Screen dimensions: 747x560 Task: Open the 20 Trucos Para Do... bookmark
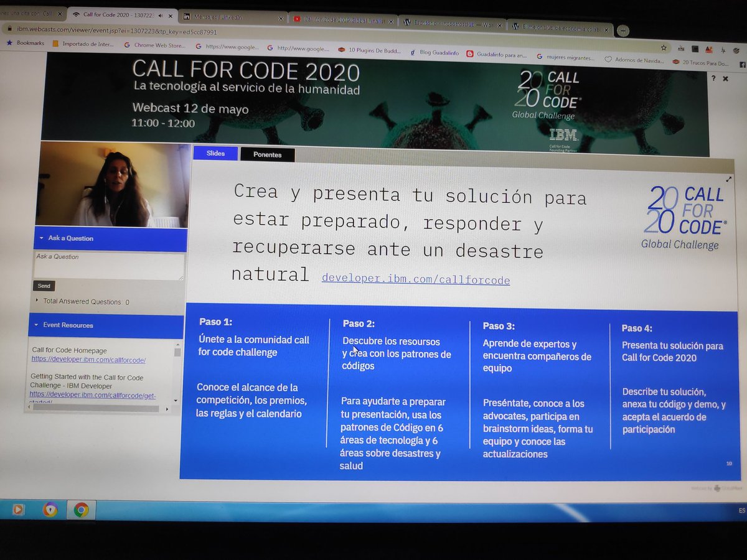[x=700, y=63]
